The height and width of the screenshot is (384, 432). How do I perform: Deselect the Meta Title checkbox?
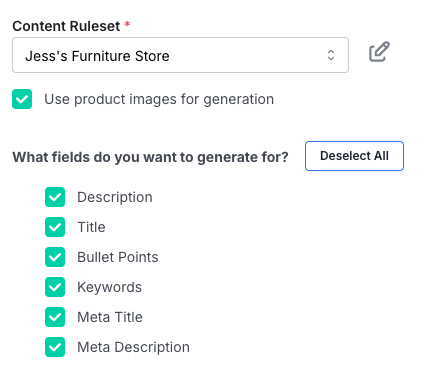point(55,317)
